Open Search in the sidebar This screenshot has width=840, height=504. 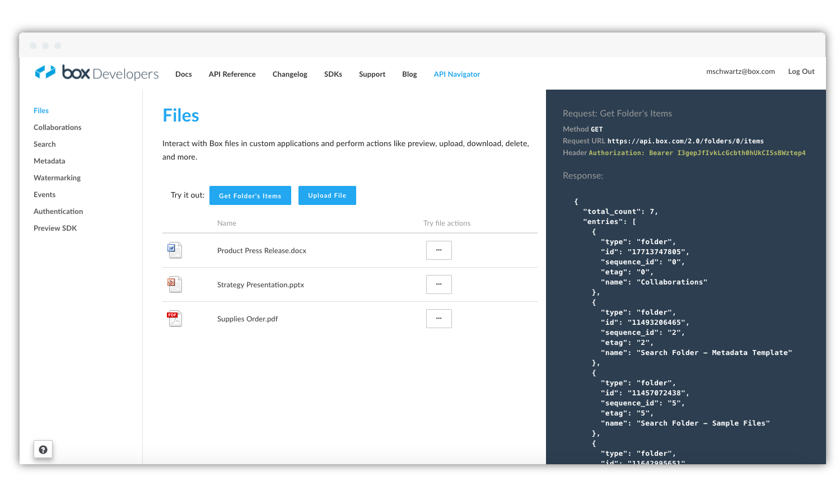pos(45,144)
